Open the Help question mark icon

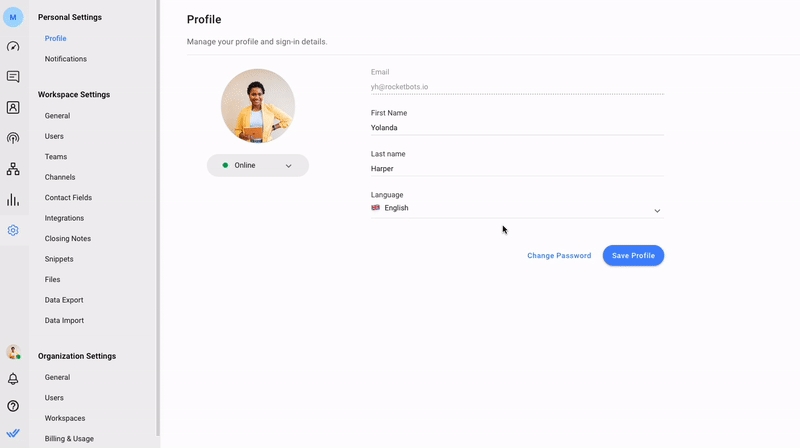[x=13, y=406]
